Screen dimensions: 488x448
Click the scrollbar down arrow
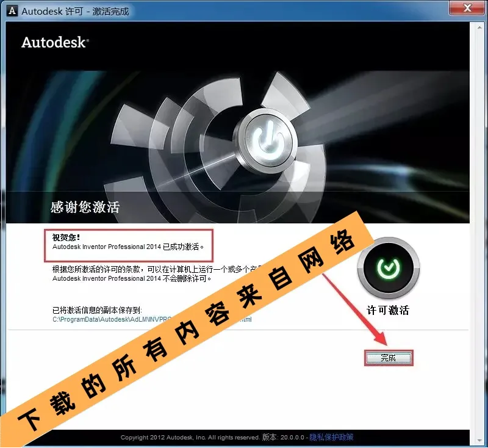(479, 440)
